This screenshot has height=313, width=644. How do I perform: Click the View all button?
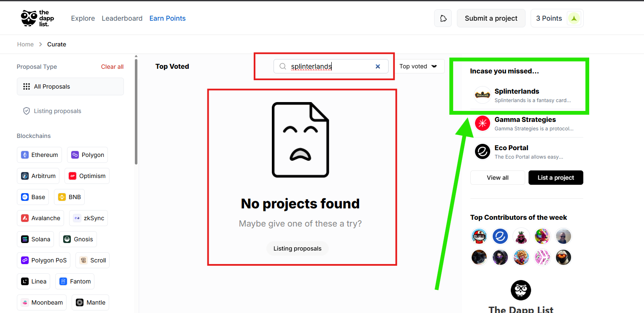click(498, 178)
